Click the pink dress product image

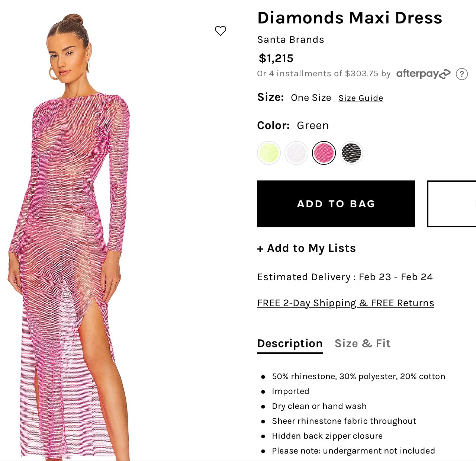71,237
